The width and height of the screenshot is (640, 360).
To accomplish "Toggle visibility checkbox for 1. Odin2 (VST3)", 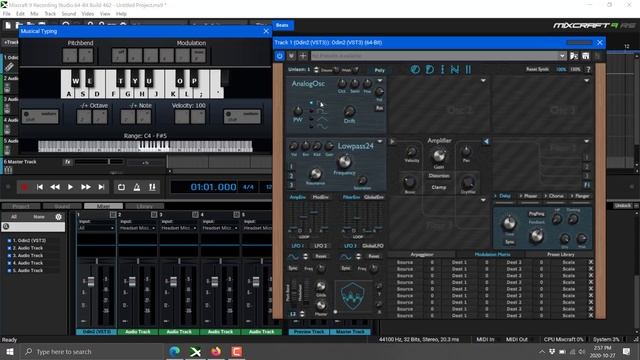I will pos(9,241).
